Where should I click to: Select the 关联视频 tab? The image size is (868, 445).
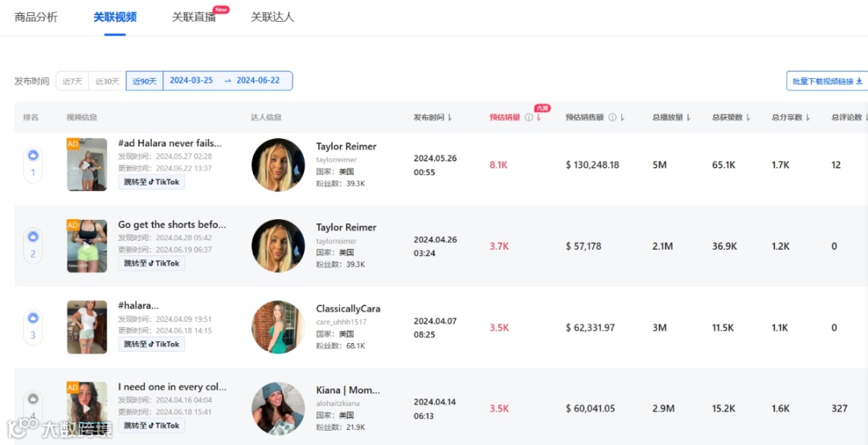[x=115, y=17]
